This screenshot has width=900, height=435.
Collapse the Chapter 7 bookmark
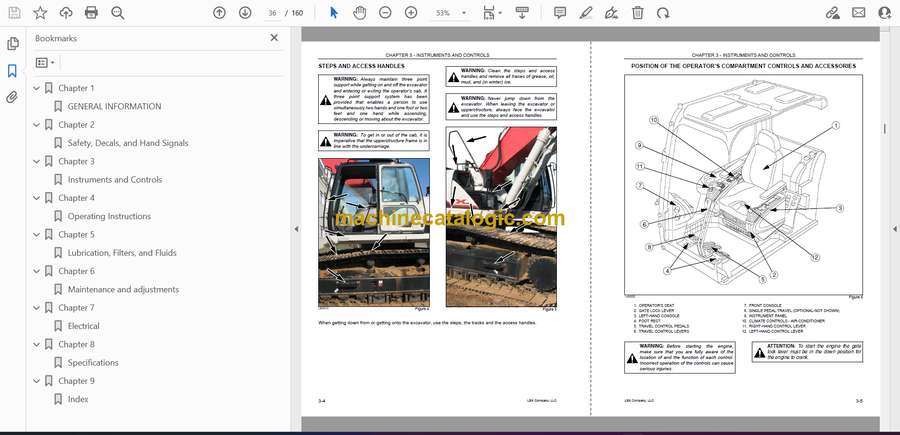[37, 308]
